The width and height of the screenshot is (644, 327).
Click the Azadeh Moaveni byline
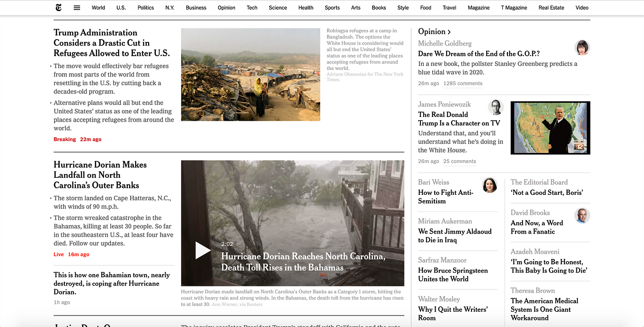[x=535, y=251]
